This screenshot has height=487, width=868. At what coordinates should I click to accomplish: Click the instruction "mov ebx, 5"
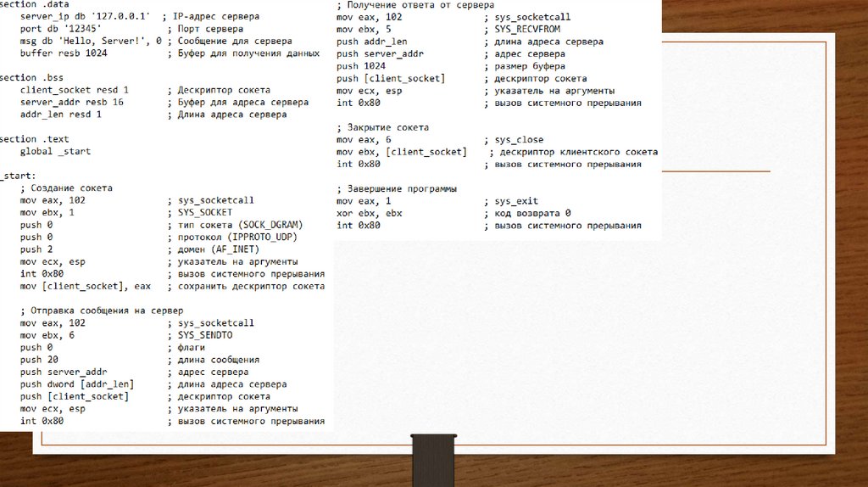[364, 29]
